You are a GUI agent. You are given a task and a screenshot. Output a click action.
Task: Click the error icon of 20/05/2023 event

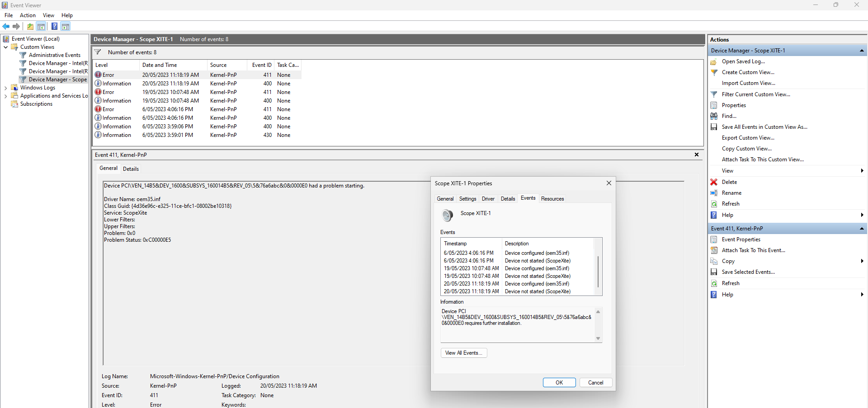98,75
